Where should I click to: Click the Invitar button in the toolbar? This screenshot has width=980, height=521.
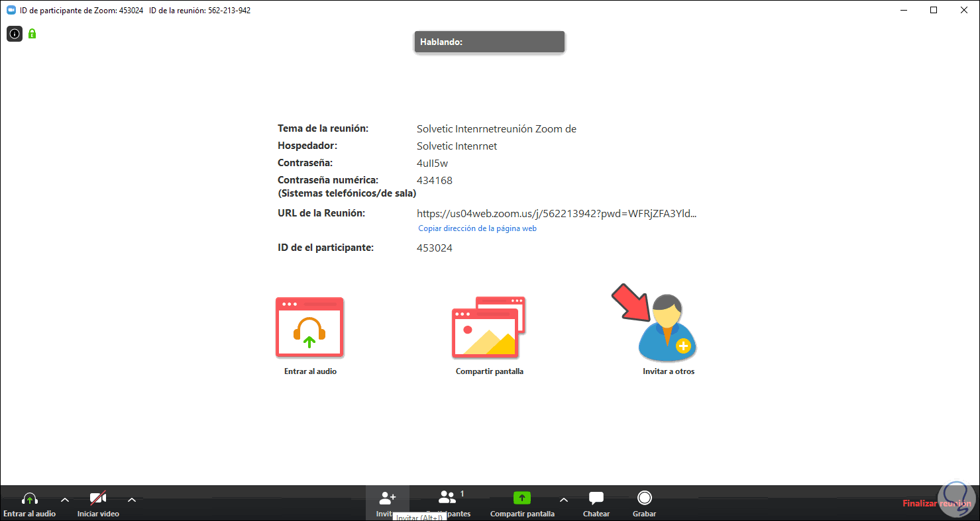[388, 503]
